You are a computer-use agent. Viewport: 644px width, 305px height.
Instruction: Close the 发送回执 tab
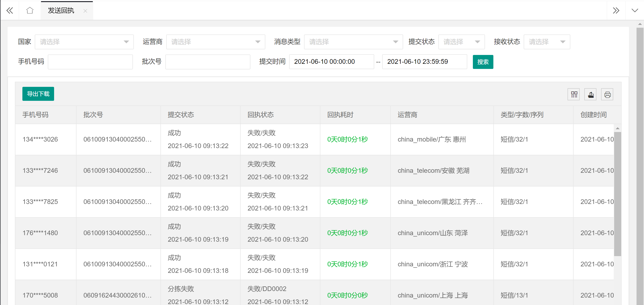coord(85,11)
